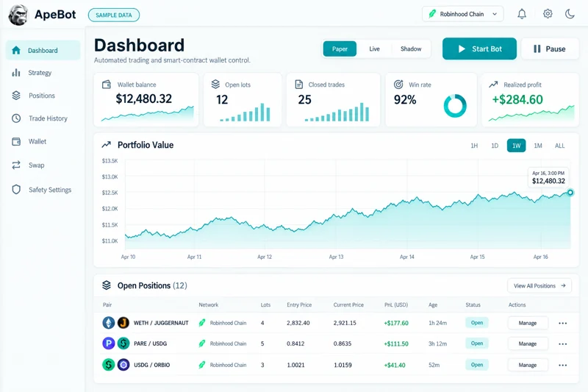Switch chart range to 1W
Viewport: 588px width, 392px height.
[x=517, y=146]
